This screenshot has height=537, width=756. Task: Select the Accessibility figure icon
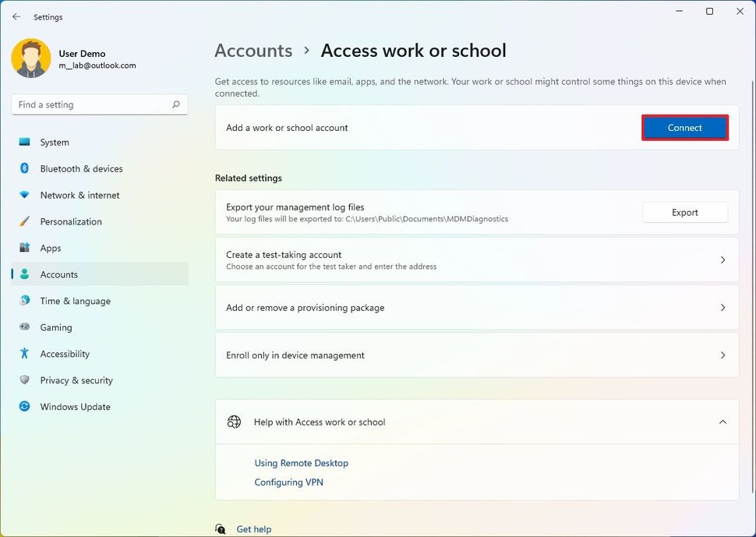tap(25, 355)
